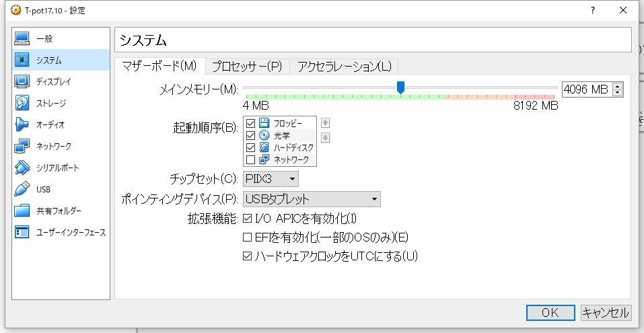Switch to the プロセッサー(P) tab
644x333 pixels.
[247, 67]
